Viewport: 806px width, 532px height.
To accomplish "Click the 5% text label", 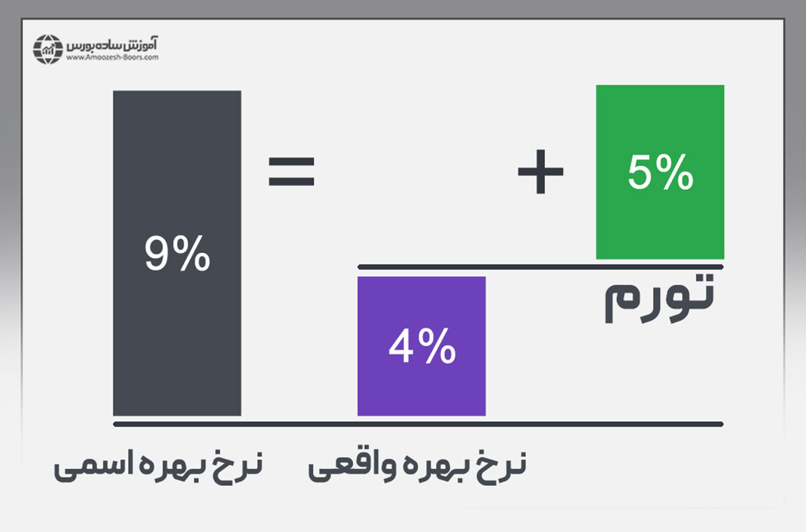I will 659,174.
